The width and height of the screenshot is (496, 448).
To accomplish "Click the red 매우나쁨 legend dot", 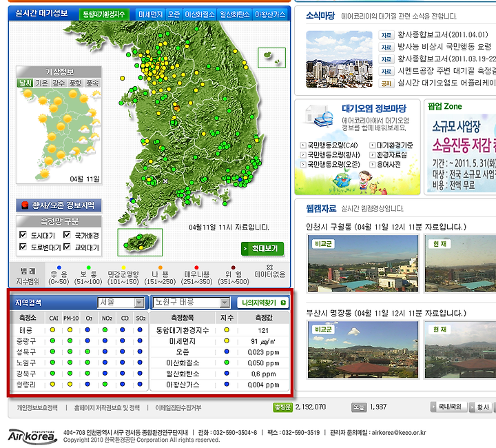I will click(x=196, y=267).
